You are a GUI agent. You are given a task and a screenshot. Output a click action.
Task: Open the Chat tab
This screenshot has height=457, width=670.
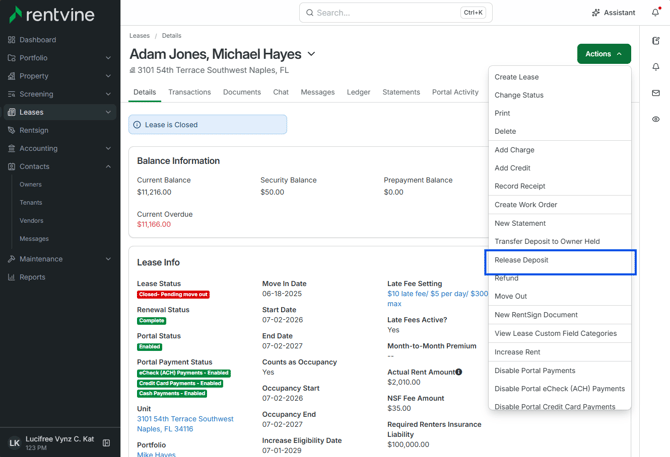(x=281, y=92)
